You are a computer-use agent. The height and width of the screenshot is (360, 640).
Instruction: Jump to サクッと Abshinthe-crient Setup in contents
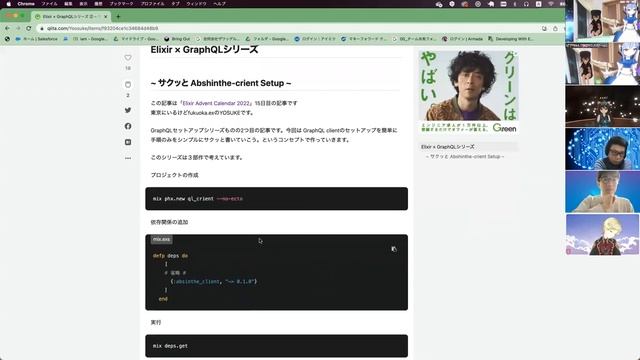point(465,156)
